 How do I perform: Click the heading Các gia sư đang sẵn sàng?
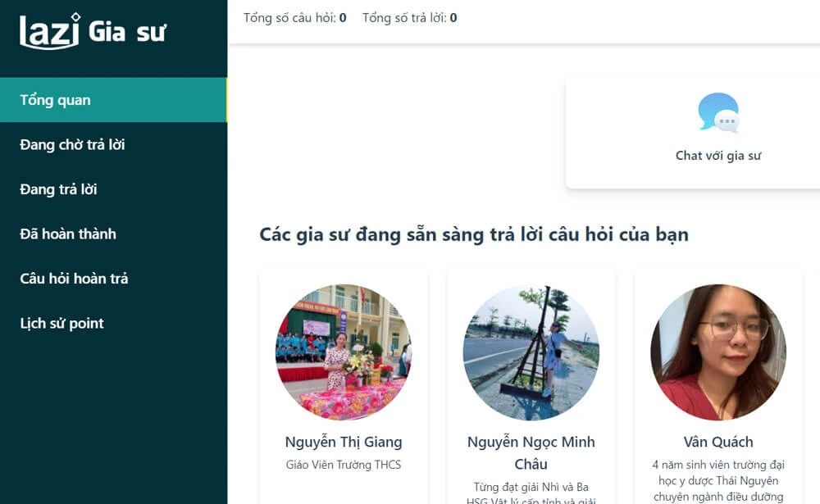pos(476,235)
